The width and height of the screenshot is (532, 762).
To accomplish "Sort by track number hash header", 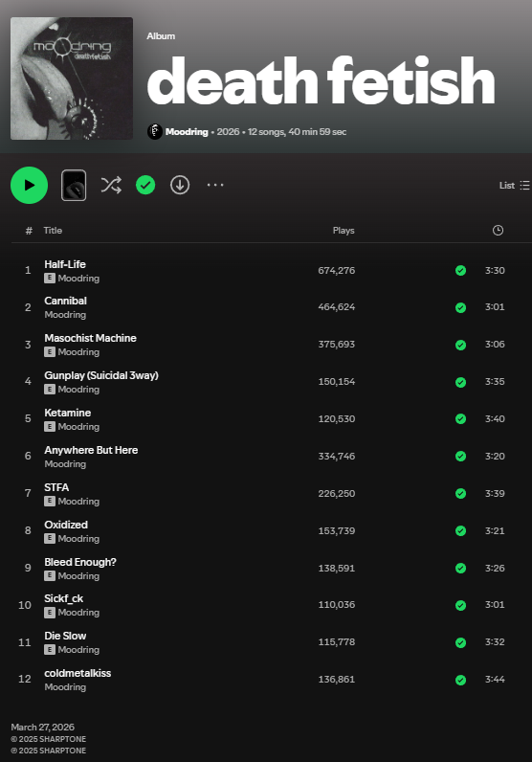I will [29, 231].
